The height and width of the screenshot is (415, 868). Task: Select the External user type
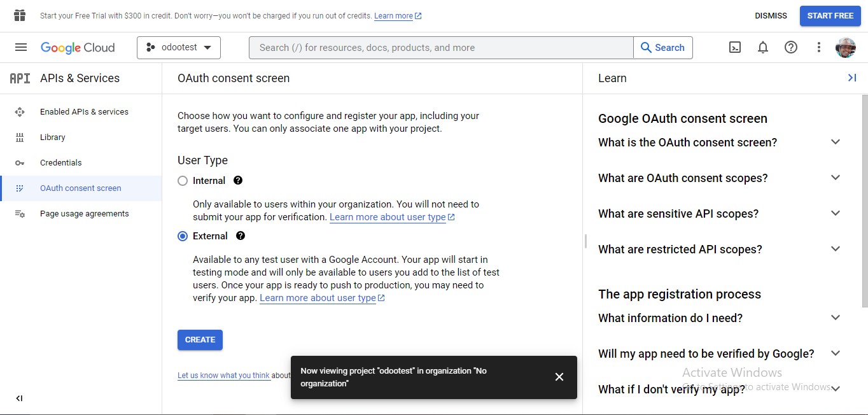click(x=183, y=236)
